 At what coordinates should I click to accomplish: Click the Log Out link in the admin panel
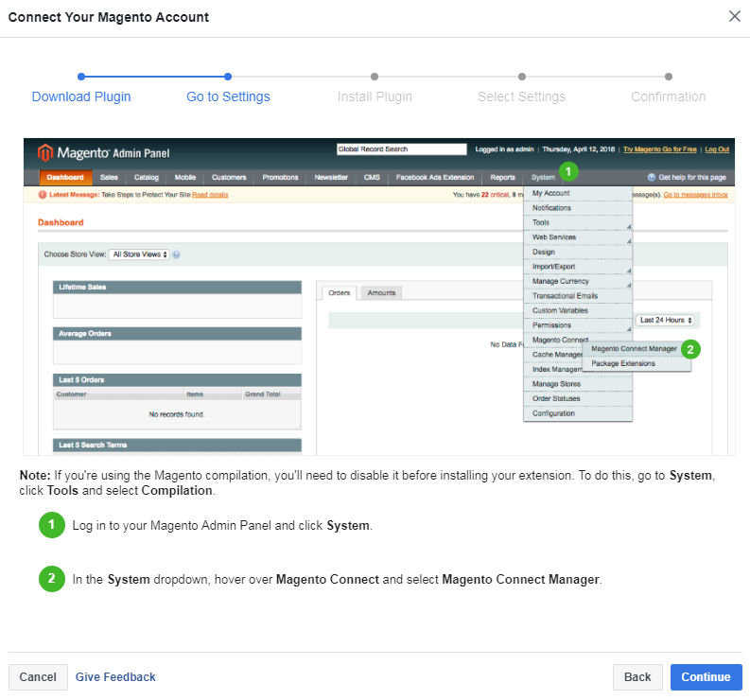tap(717, 149)
